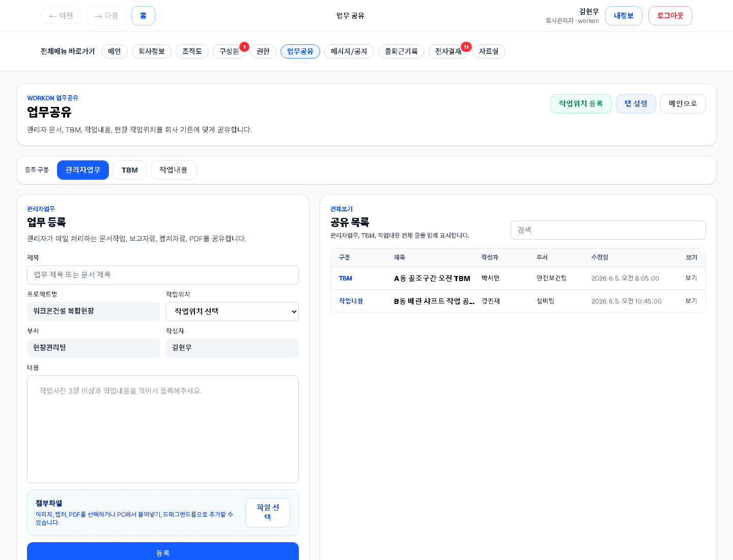Click the 파일 선택 attachment button

268,513
